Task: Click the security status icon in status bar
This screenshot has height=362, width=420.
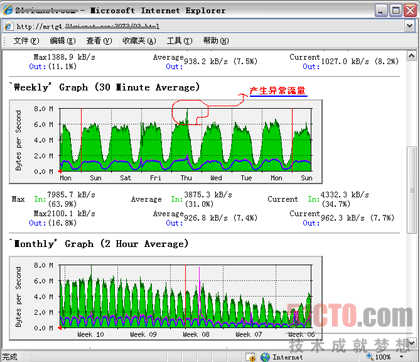Action: pos(251,357)
